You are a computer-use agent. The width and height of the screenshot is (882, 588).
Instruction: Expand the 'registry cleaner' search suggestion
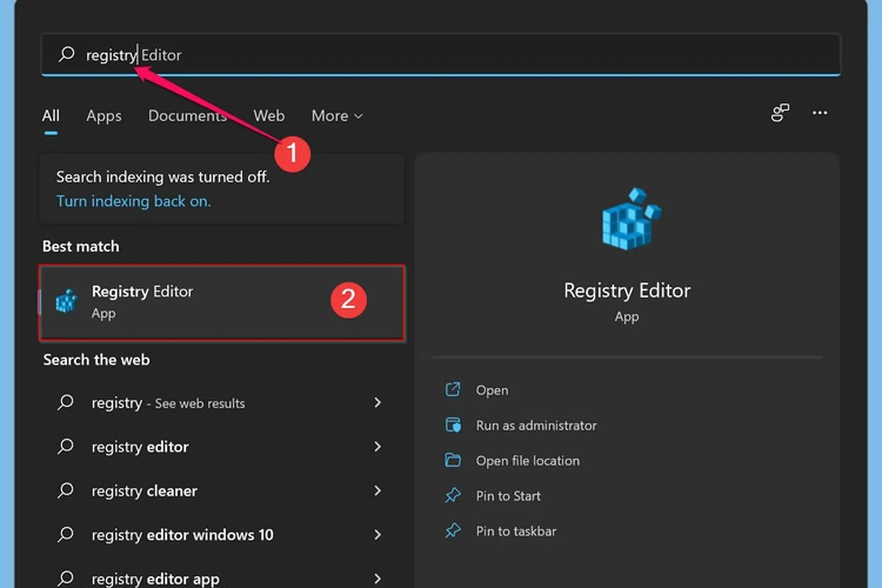tap(378, 491)
